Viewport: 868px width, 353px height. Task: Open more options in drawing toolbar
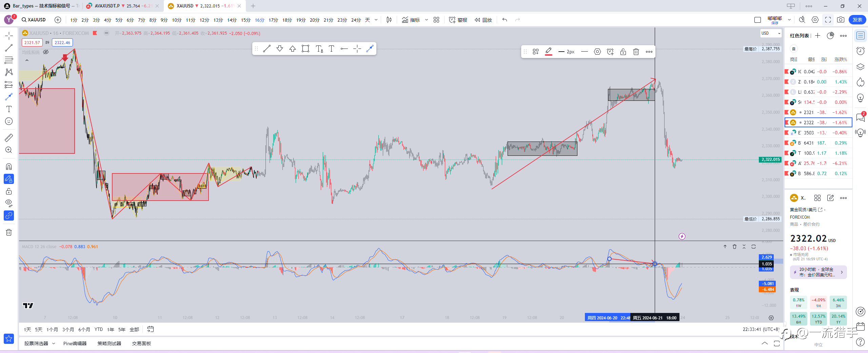pyautogui.click(x=649, y=52)
